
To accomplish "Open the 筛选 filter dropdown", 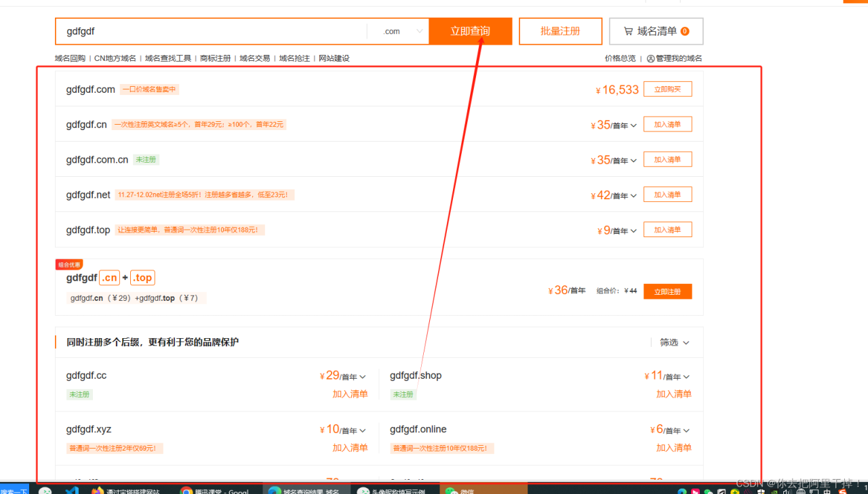I will point(675,343).
